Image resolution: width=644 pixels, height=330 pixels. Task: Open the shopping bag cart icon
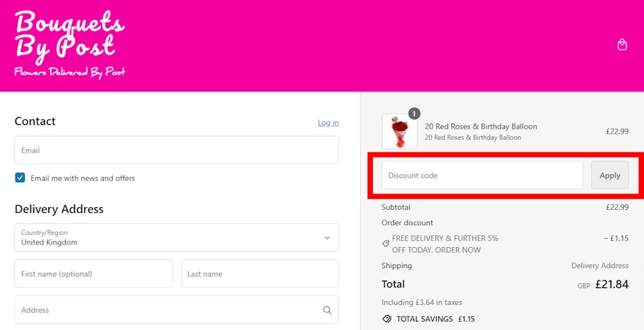pos(622,45)
